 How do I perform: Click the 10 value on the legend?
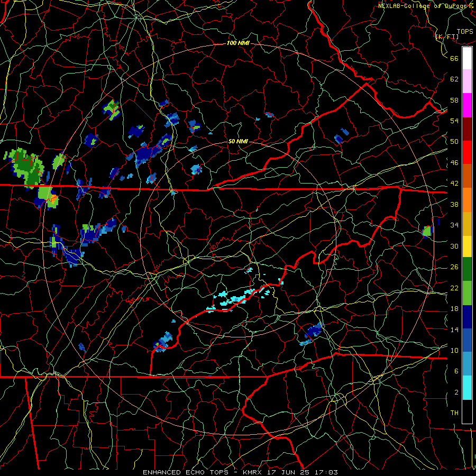[x=454, y=350]
